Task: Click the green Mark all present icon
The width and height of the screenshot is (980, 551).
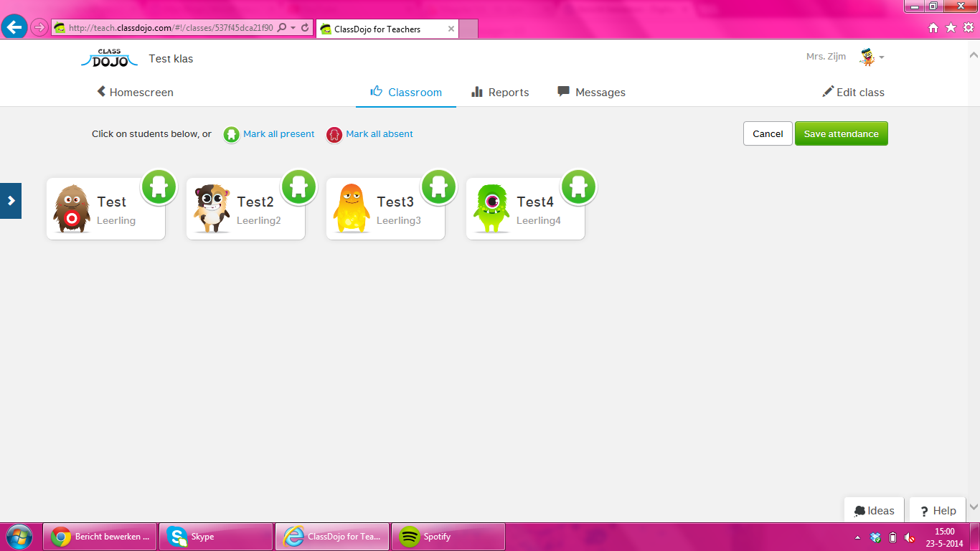Action: [x=231, y=134]
